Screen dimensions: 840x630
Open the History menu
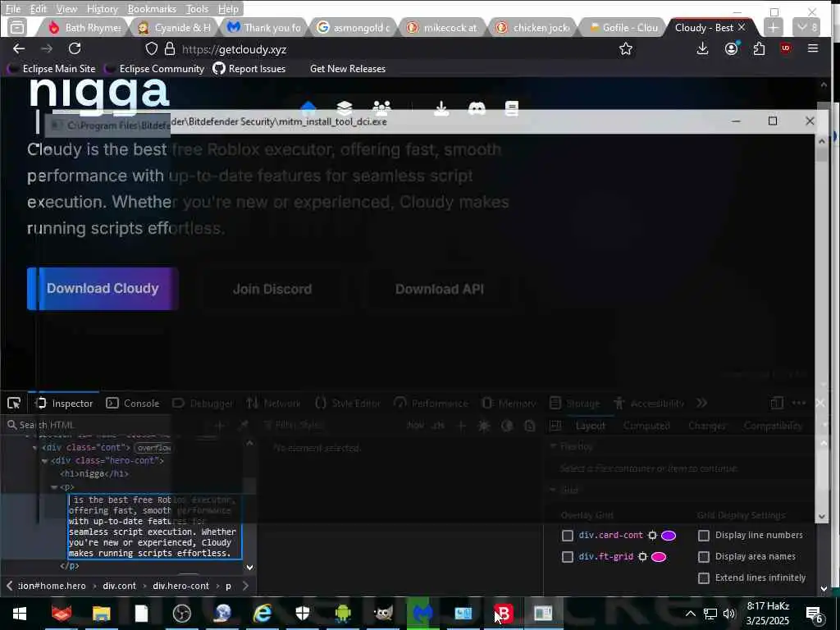(x=102, y=8)
